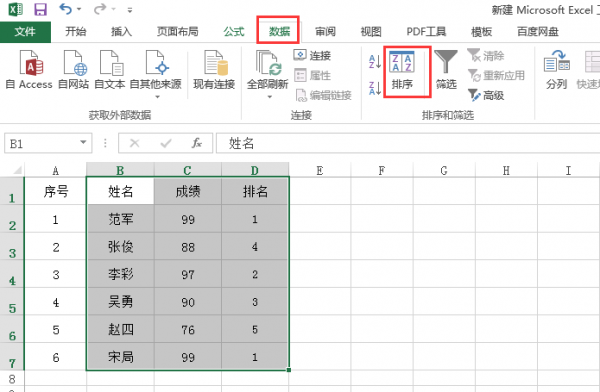Switch to the 插入 tab
This screenshot has height=392, width=600.
(121, 31)
